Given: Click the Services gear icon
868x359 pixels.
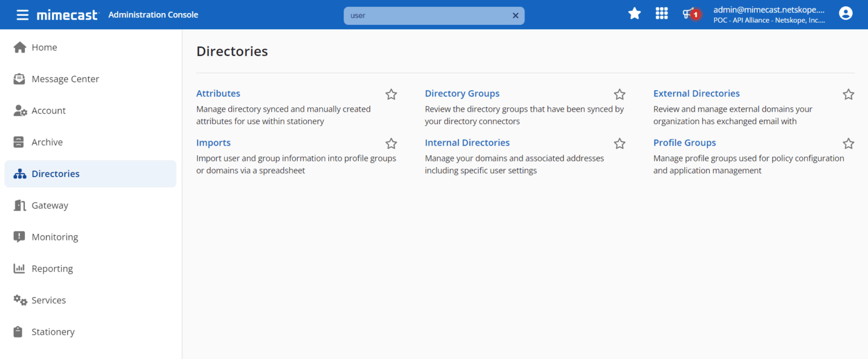Looking at the screenshot, I should coord(19,300).
